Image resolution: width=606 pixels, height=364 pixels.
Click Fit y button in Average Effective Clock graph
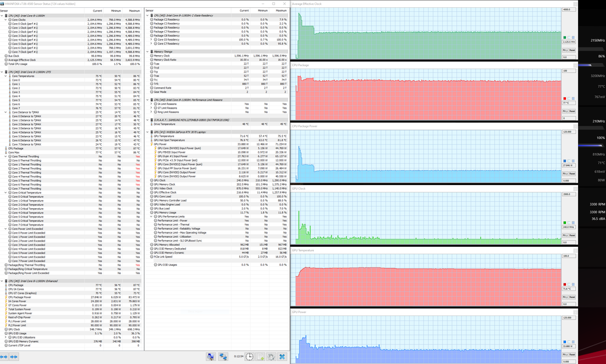[565, 50]
